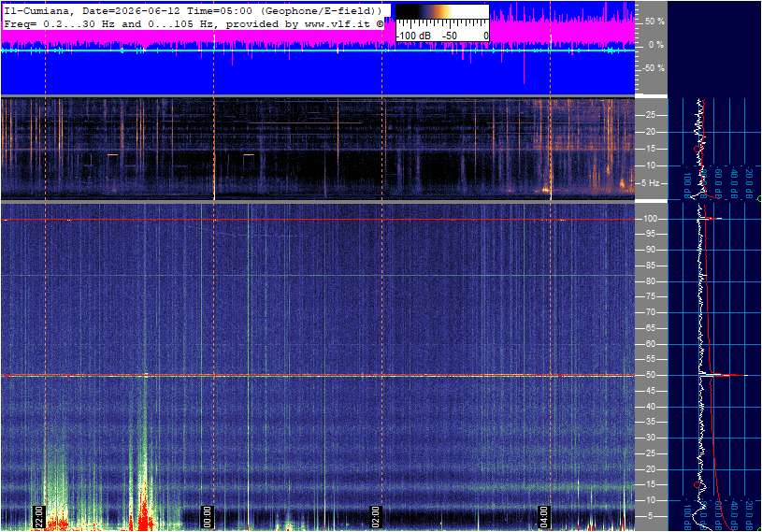This screenshot has width=762, height=532.
Task: Click the '-100 dB' label on color scale
Action: (x=413, y=36)
